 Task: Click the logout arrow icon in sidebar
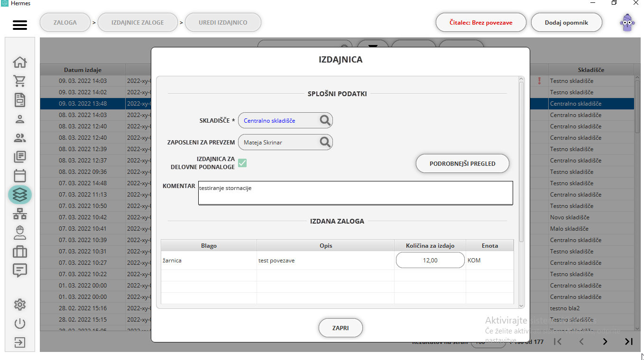(x=20, y=342)
